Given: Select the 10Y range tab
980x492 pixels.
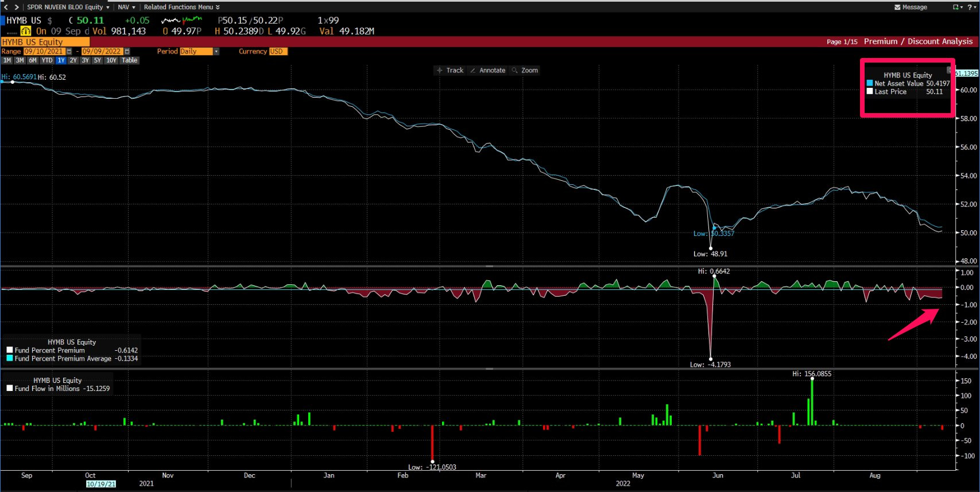Looking at the screenshot, I should tap(111, 60).
